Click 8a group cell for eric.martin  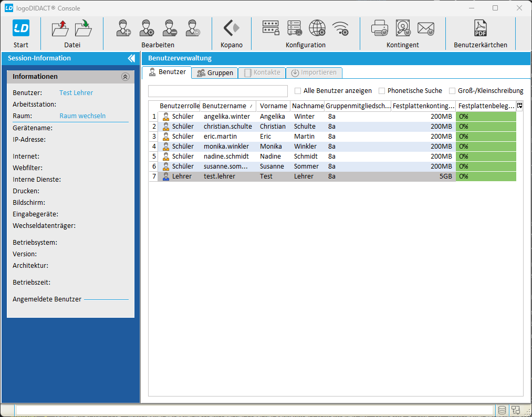pos(358,137)
